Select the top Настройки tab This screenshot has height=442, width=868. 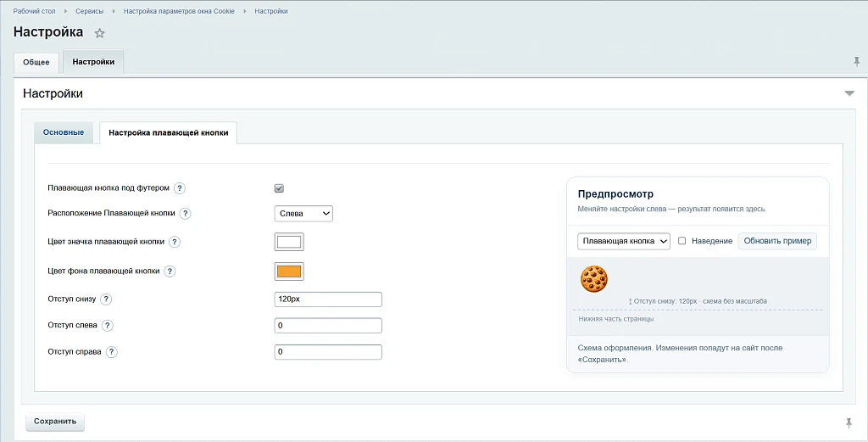tap(93, 61)
